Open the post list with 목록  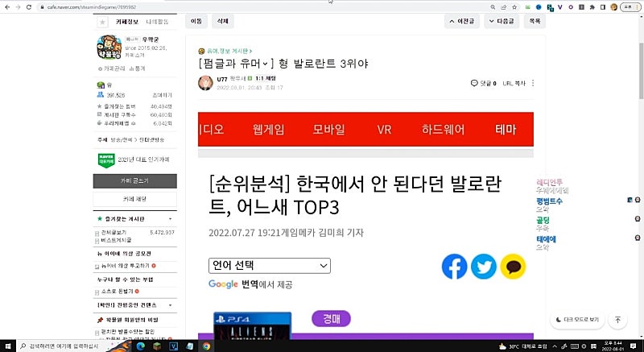pyautogui.click(x=535, y=22)
